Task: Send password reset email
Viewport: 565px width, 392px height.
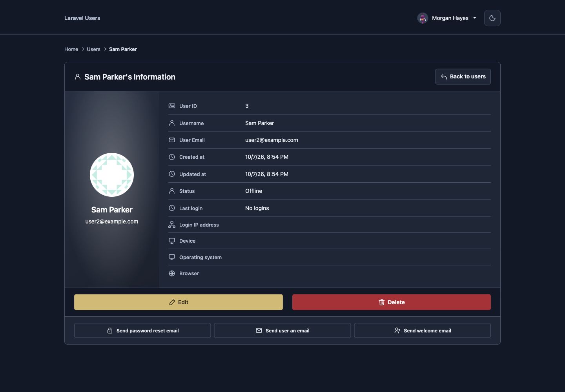Action: 142,330
